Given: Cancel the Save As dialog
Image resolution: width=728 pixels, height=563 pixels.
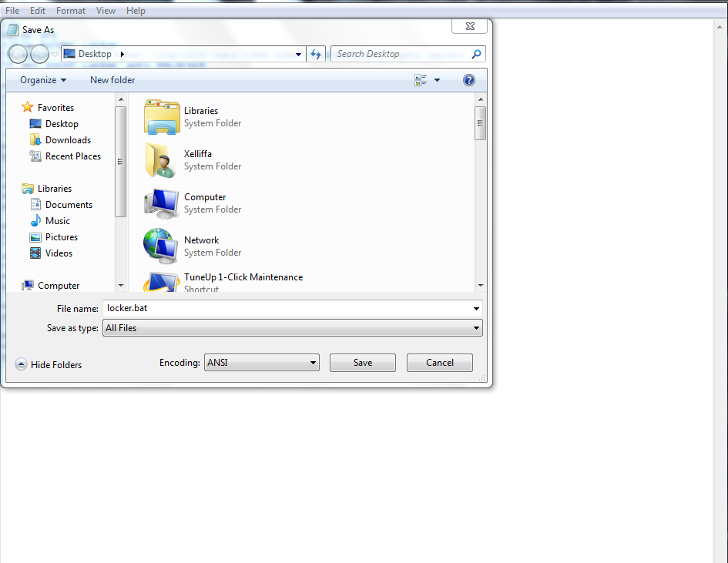Looking at the screenshot, I should pos(439,362).
